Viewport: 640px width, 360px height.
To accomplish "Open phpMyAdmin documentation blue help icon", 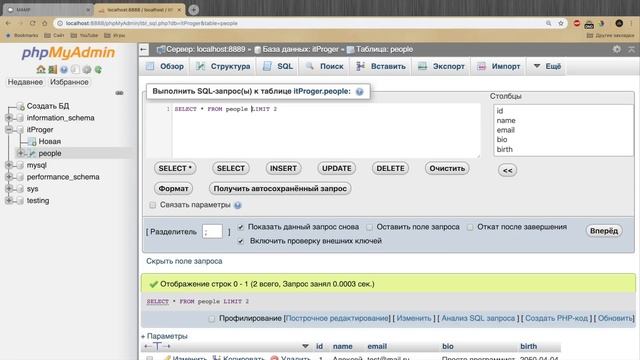I will [x=64, y=69].
